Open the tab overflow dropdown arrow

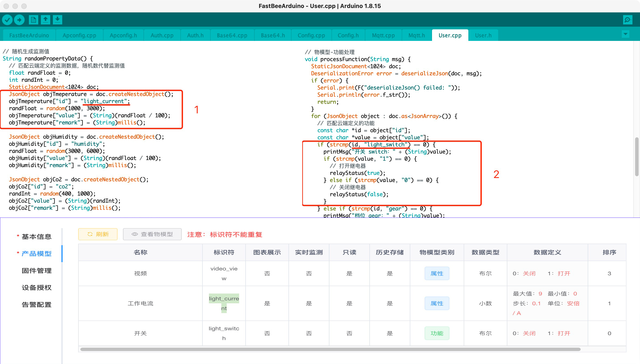tap(625, 34)
